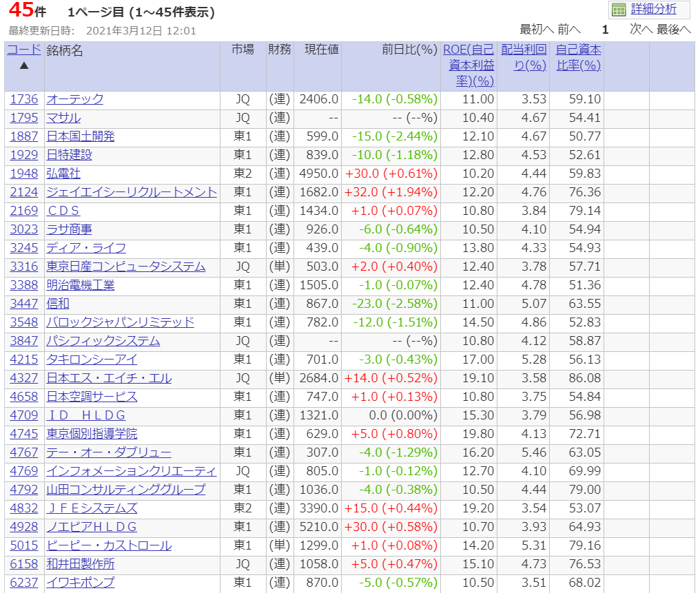The image size is (700, 593).
Task: Click price 5210.0 in ノエビア row
Action: (319, 526)
